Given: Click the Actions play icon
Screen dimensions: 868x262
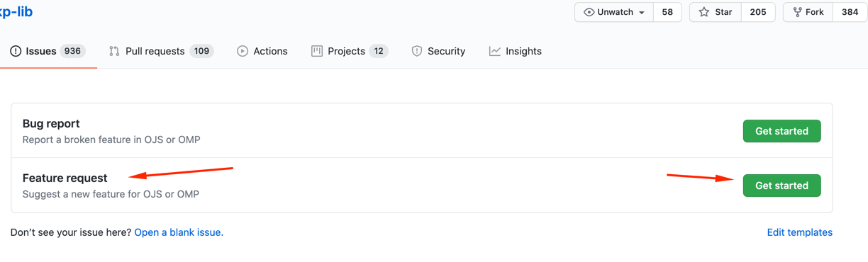Looking at the screenshot, I should click(x=243, y=51).
